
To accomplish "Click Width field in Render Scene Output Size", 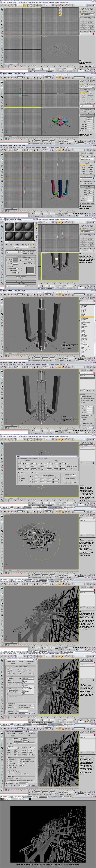I will [x=15, y=750].
